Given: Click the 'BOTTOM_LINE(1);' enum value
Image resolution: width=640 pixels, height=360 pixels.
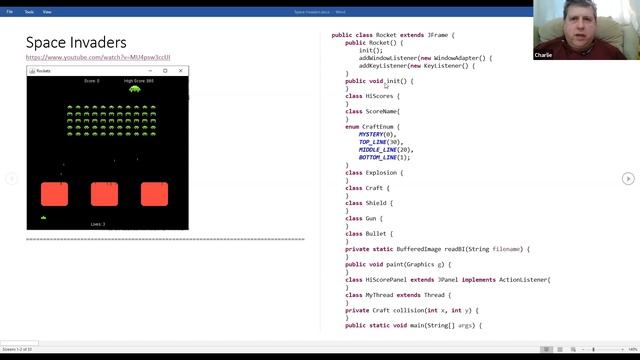Looking at the screenshot, I should pyautogui.click(x=384, y=158).
